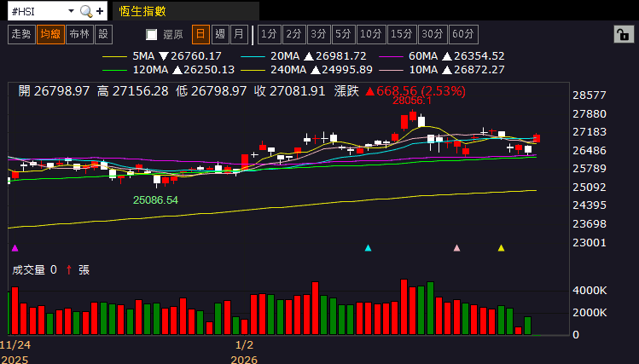The width and height of the screenshot is (639, 364).
Task: Click the cyan triangle marker below chart
Action: 368,248
